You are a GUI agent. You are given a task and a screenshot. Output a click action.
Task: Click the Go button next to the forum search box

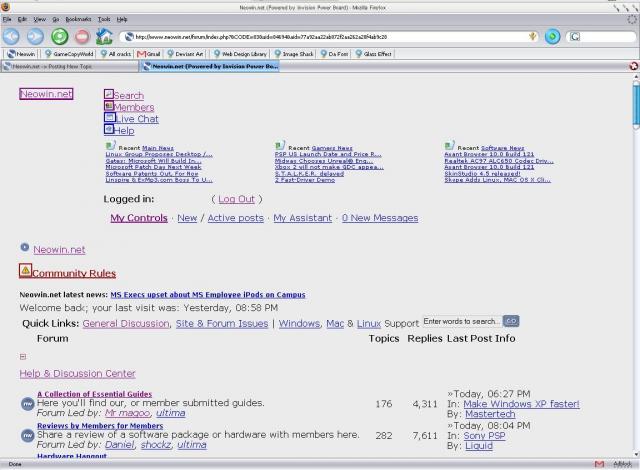[x=511, y=321]
